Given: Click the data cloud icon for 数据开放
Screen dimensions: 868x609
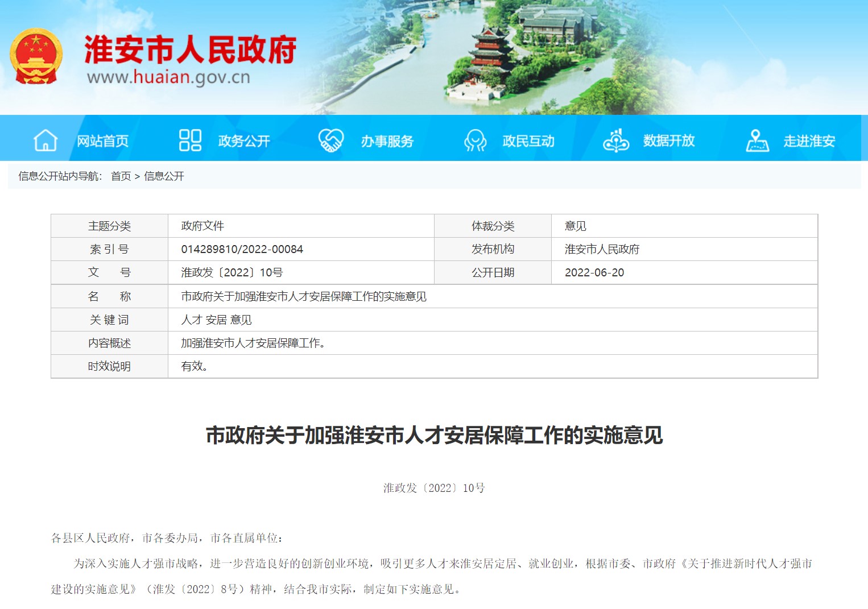Looking at the screenshot, I should point(615,140).
